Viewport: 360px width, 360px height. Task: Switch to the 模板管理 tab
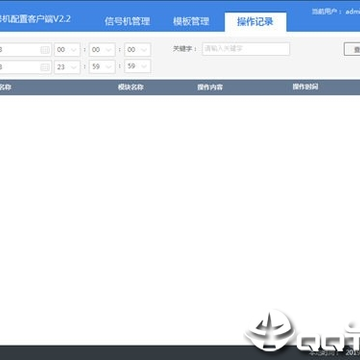point(191,21)
